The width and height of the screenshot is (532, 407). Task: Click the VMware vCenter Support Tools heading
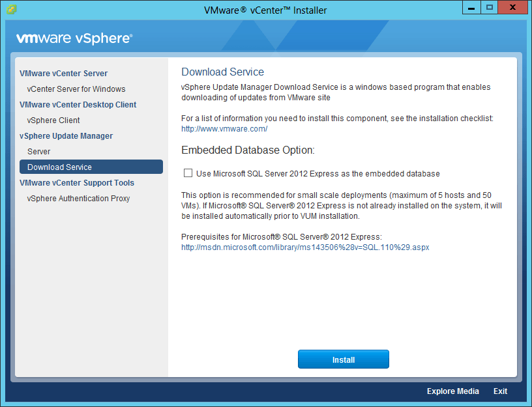pos(77,182)
